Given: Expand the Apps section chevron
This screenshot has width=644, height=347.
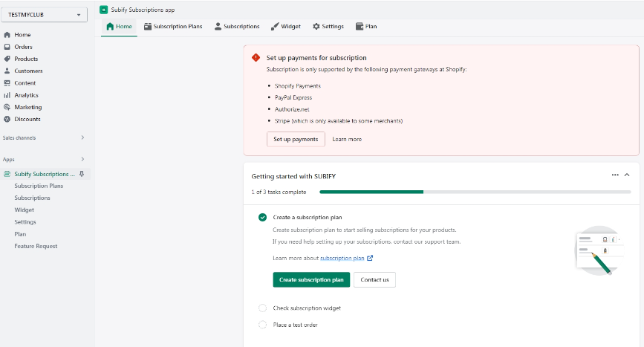Looking at the screenshot, I should (82, 159).
